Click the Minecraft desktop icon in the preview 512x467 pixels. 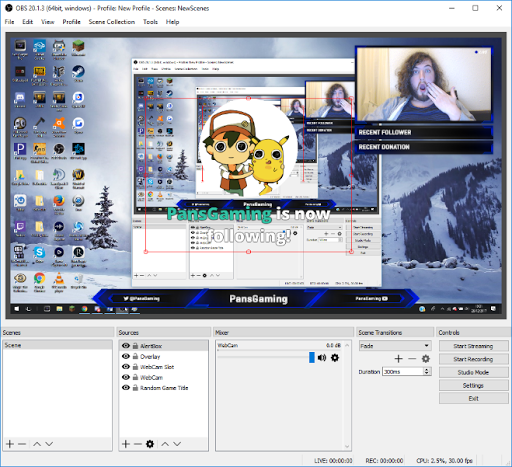[x=78, y=46]
